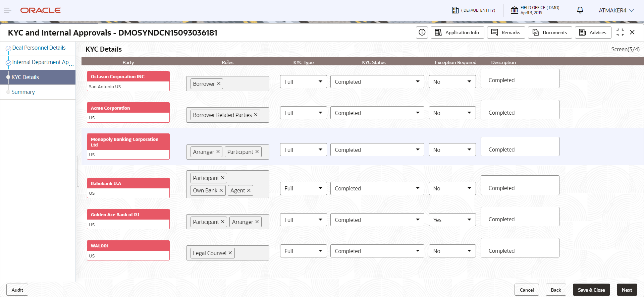Click the notifications bell icon
Viewport: 644px width, 297px height.
click(580, 10)
